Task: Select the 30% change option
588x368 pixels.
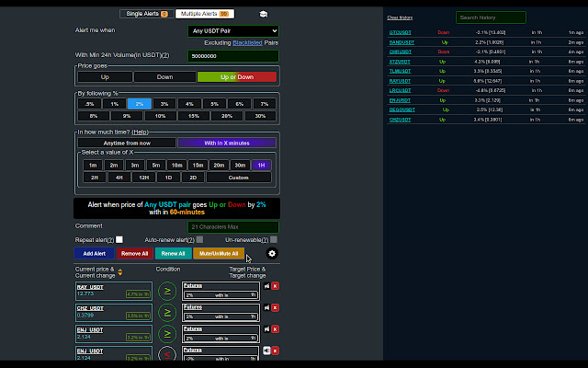Action: [260, 116]
